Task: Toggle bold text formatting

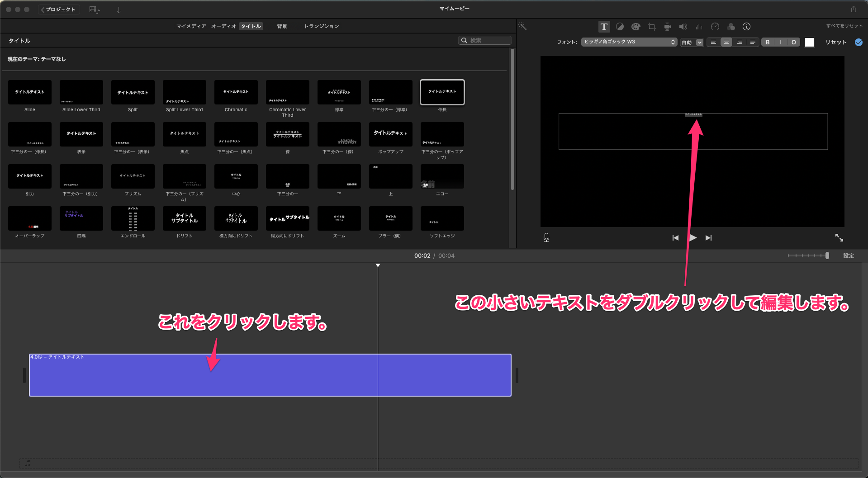Action: [768, 42]
